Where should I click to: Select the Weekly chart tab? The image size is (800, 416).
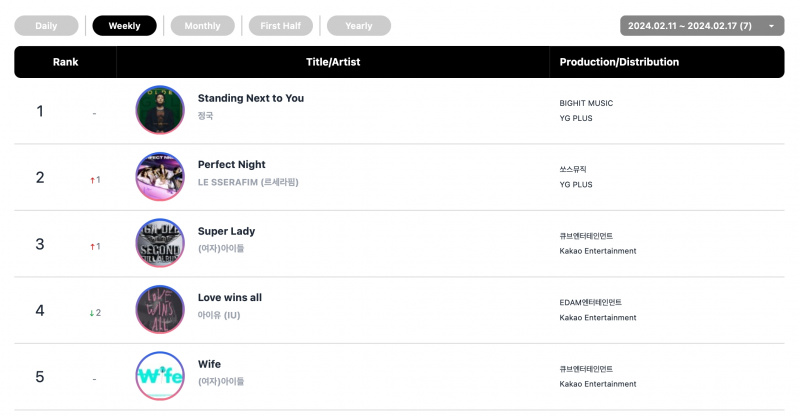(x=124, y=26)
